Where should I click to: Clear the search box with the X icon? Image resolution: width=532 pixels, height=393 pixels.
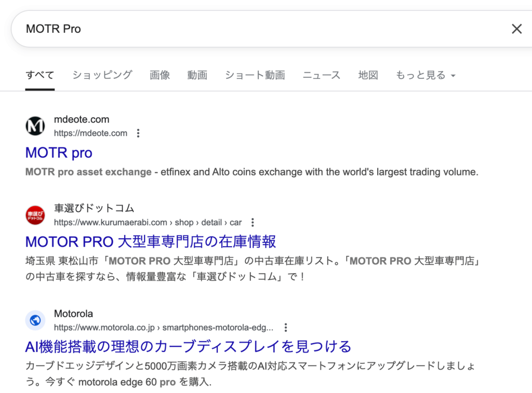click(x=516, y=29)
